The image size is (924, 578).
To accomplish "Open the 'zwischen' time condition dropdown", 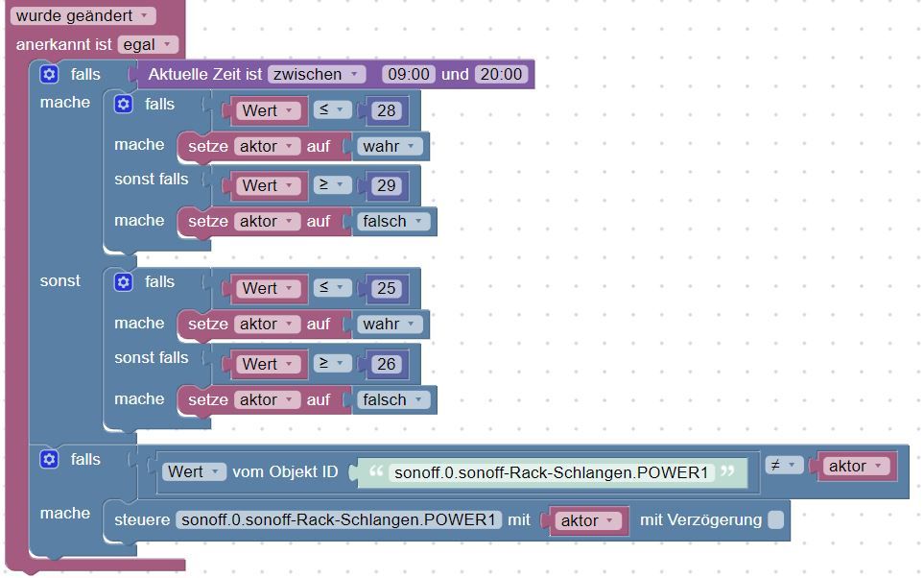I will coord(316,74).
